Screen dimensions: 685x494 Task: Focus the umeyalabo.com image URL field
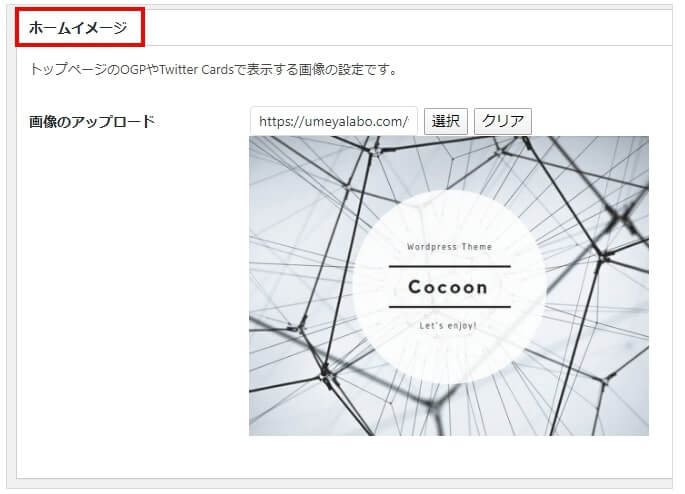pyautogui.click(x=334, y=121)
